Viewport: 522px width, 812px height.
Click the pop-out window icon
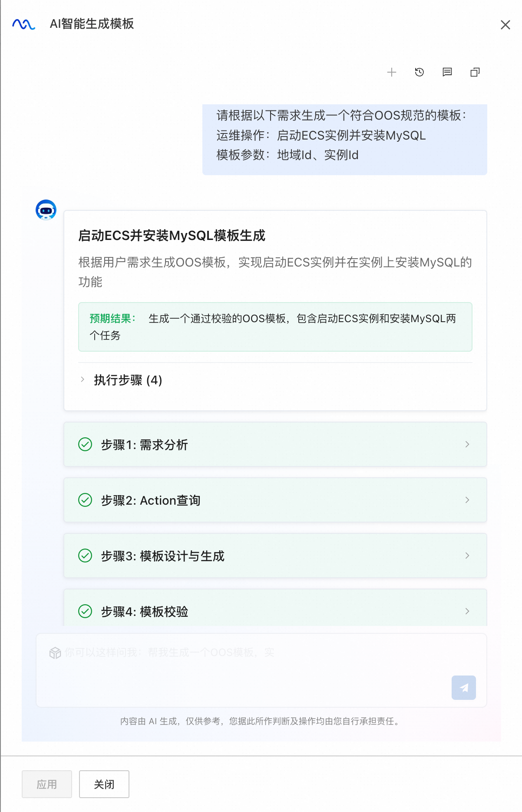tap(475, 72)
